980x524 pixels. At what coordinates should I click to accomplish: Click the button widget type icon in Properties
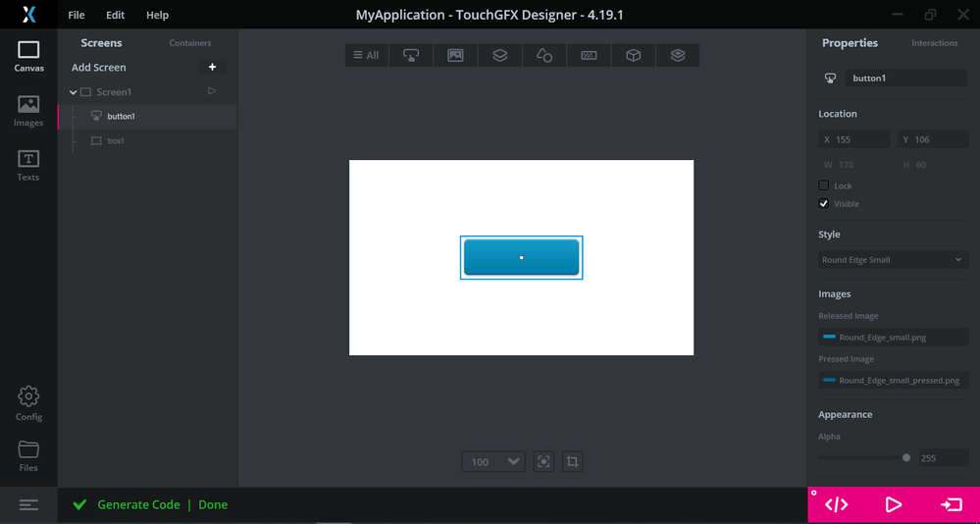[x=830, y=79]
